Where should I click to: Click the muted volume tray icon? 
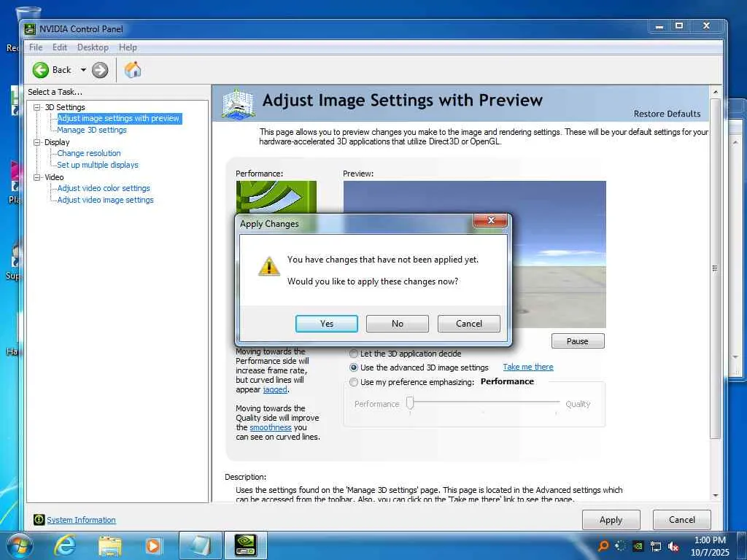coord(673,546)
